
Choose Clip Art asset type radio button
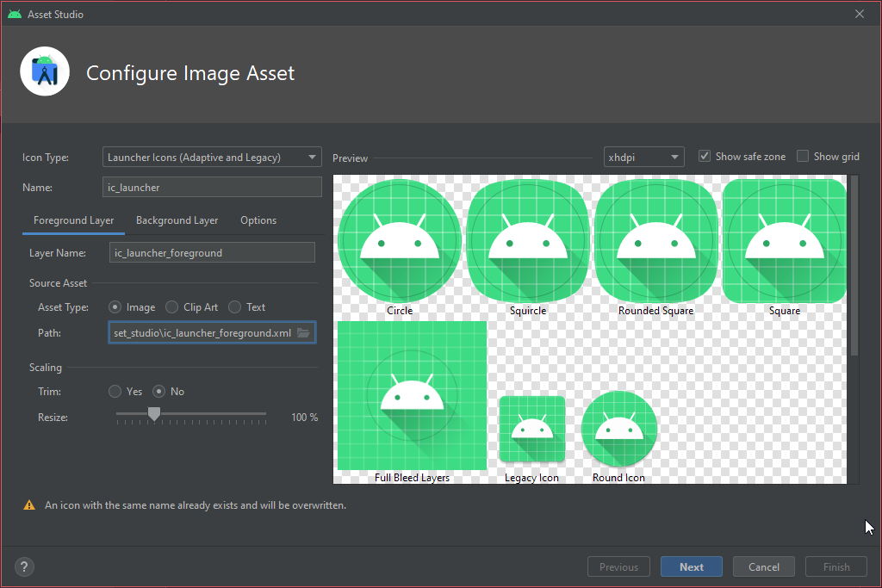pos(171,307)
